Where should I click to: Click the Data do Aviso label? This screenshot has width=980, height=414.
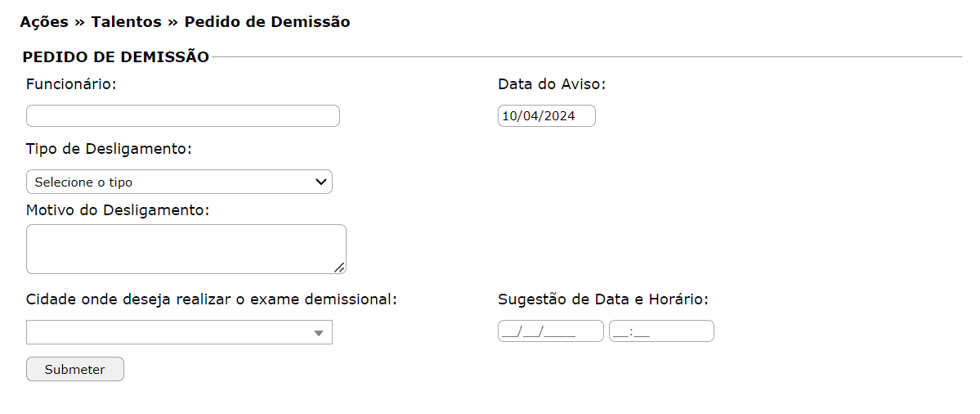tap(552, 84)
